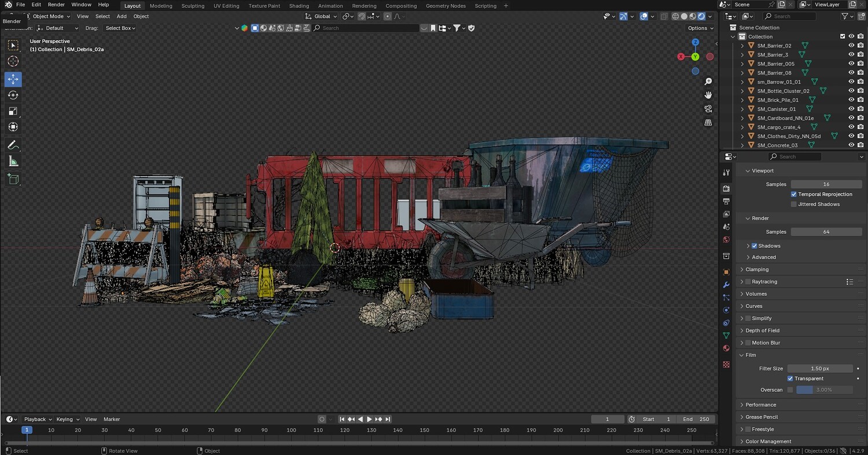Expand the sm_Barrow_01_01 tree item
The width and height of the screenshot is (868, 455).
[742, 82]
